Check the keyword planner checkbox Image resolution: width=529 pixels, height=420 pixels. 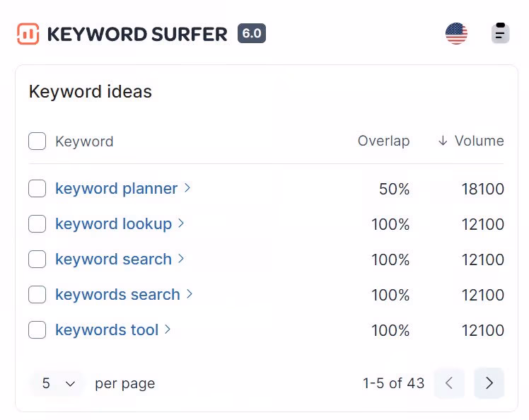click(37, 189)
